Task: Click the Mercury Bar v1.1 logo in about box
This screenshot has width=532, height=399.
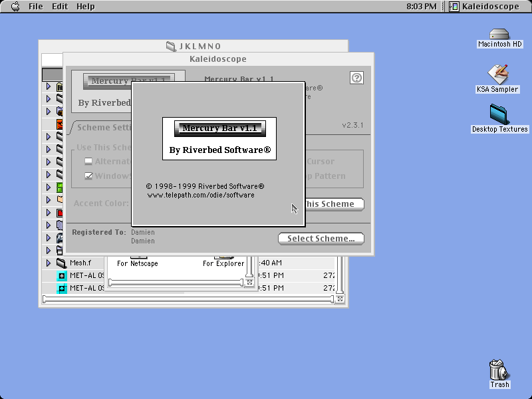Action: (x=220, y=128)
